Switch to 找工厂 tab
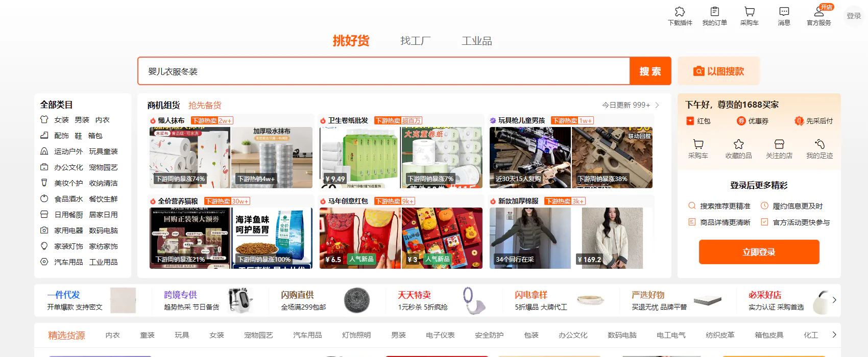The width and height of the screenshot is (868, 357). pyautogui.click(x=415, y=41)
